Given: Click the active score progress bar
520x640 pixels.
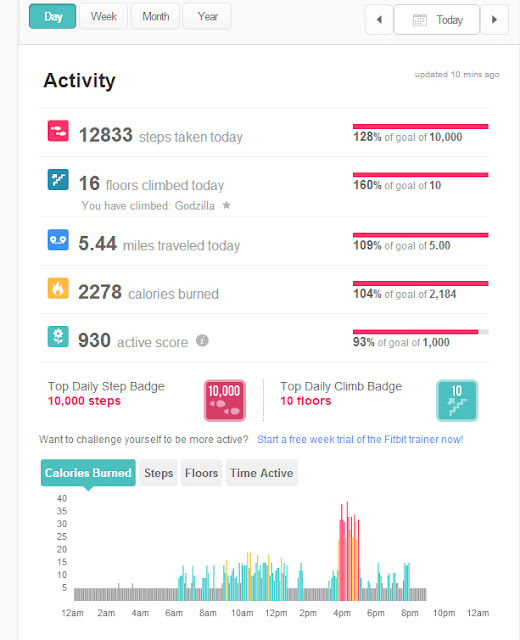Looking at the screenshot, I should coord(420,332).
